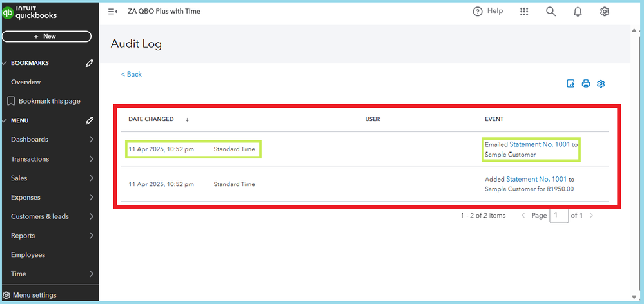The height and width of the screenshot is (304, 644).
Task: Click the DATE CHANGED column header
Action: click(x=151, y=119)
